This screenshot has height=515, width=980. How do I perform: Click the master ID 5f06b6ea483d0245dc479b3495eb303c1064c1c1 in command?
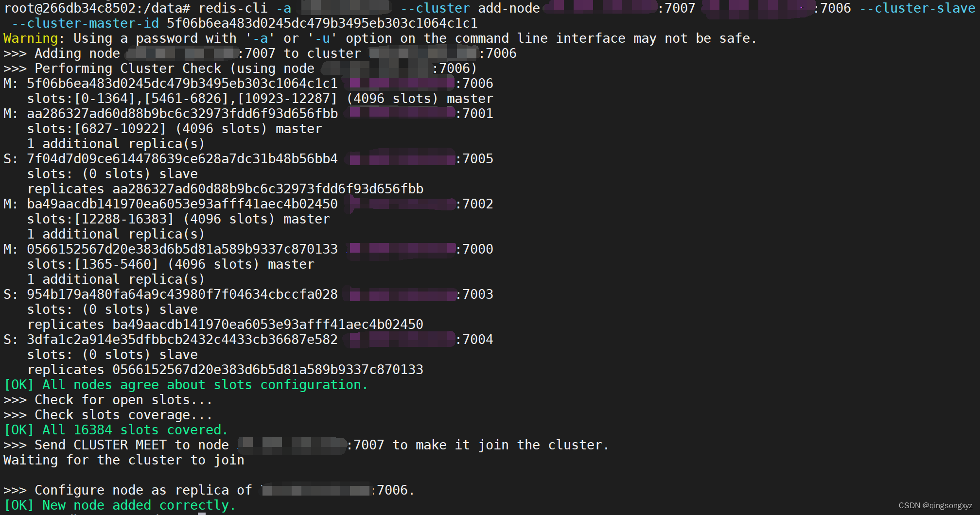click(x=322, y=23)
